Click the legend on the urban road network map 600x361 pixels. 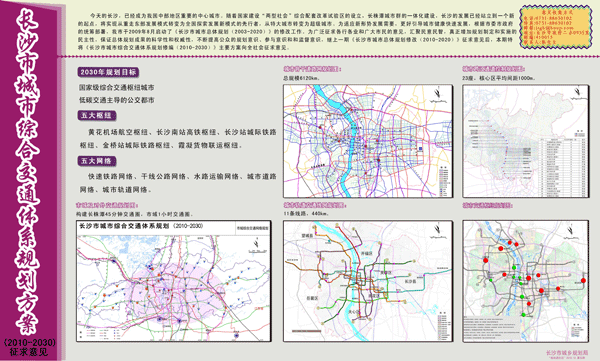pos(444,181)
